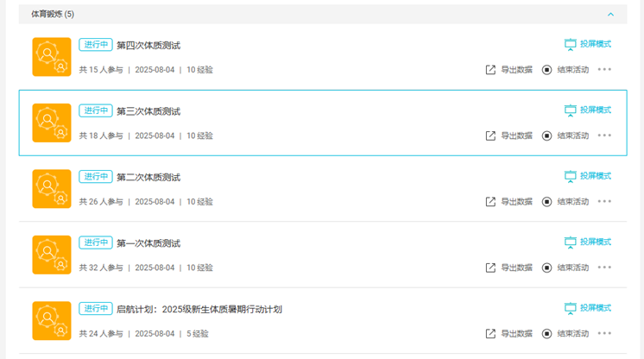Click 进行中 status tag of 第一次体质测试
This screenshot has width=644, height=359.
tap(95, 242)
